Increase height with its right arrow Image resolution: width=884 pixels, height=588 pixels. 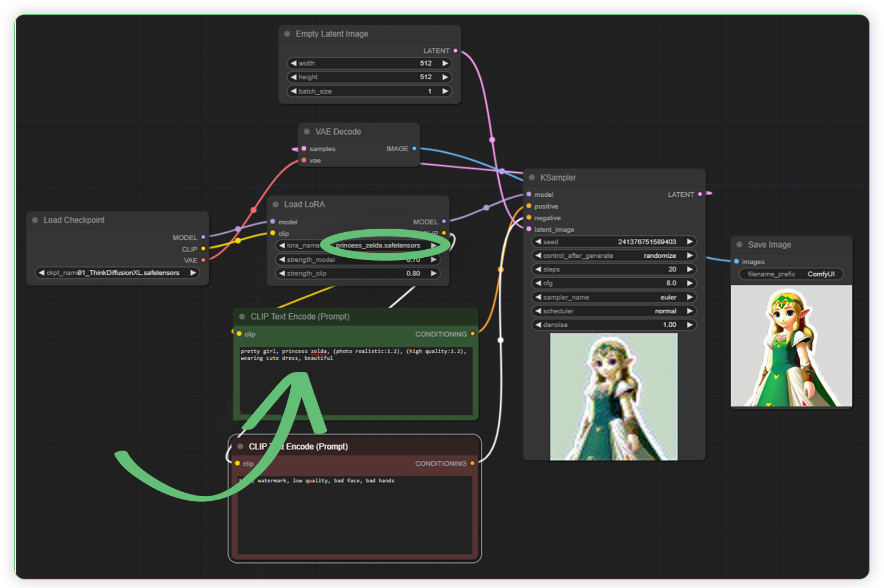[x=445, y=77]
